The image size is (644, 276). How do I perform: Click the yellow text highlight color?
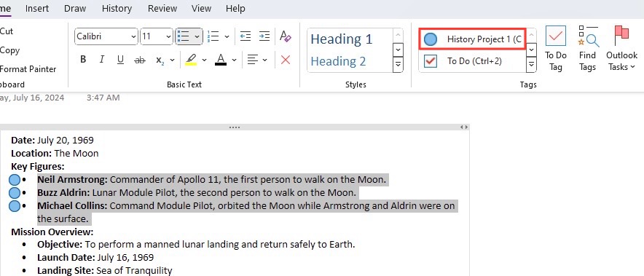[x=191, y=60]
